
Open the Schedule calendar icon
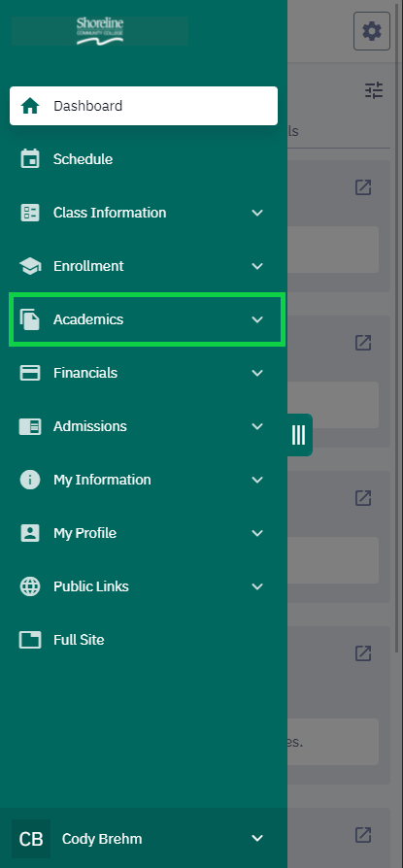pyautogui.click(x=30, y=159)
